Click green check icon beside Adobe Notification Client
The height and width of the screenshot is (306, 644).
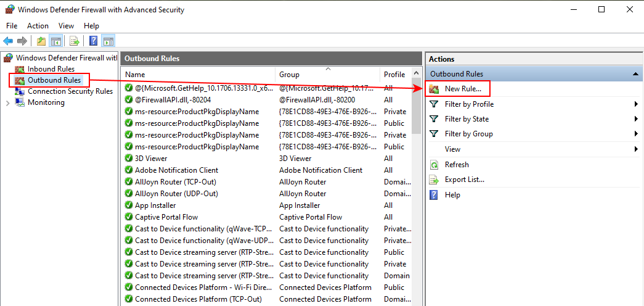coord(129,170)
